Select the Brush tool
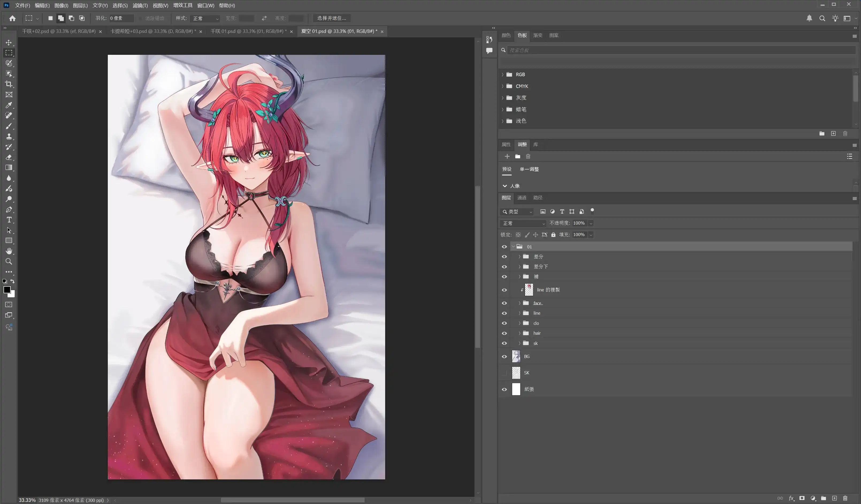This screenshot has width=861, height=504. pos(9,126)
